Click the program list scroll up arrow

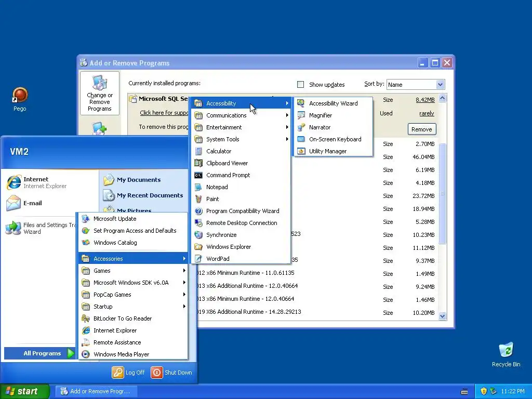point(442,98)
